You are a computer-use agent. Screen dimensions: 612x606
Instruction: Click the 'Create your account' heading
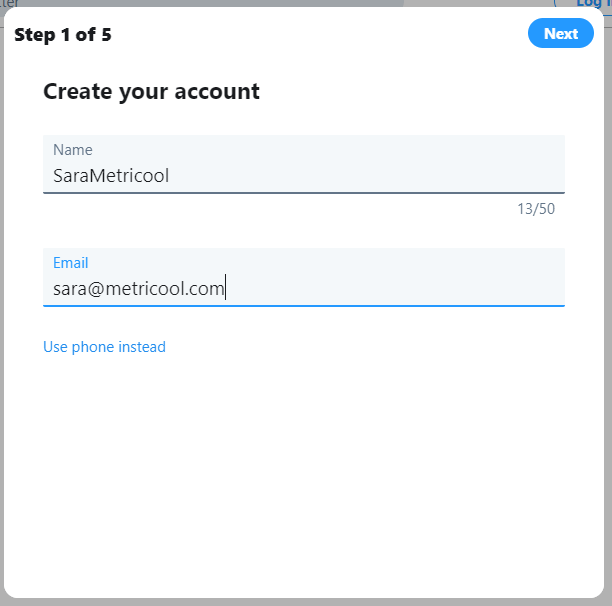click(x=151, y=92)
